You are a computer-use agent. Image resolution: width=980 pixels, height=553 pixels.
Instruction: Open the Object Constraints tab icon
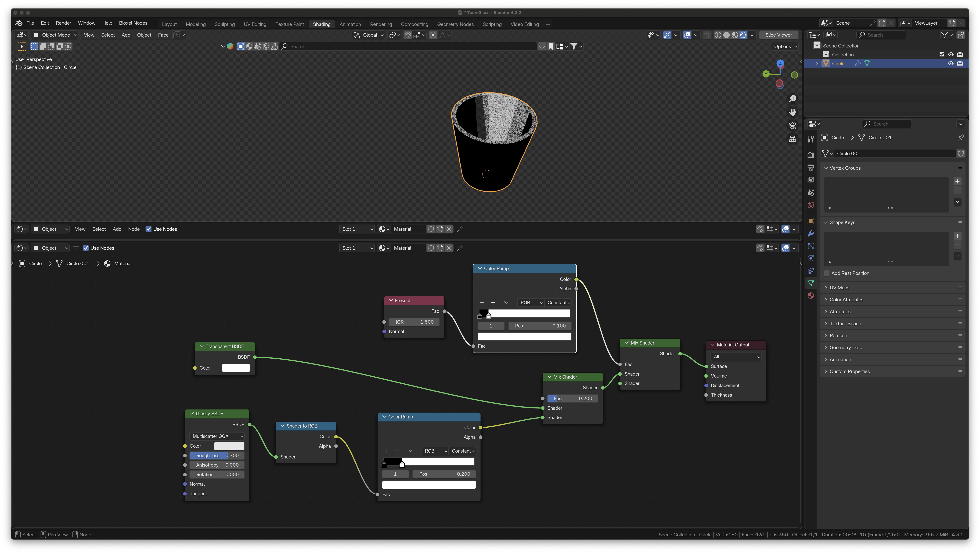tap(811, 271)
